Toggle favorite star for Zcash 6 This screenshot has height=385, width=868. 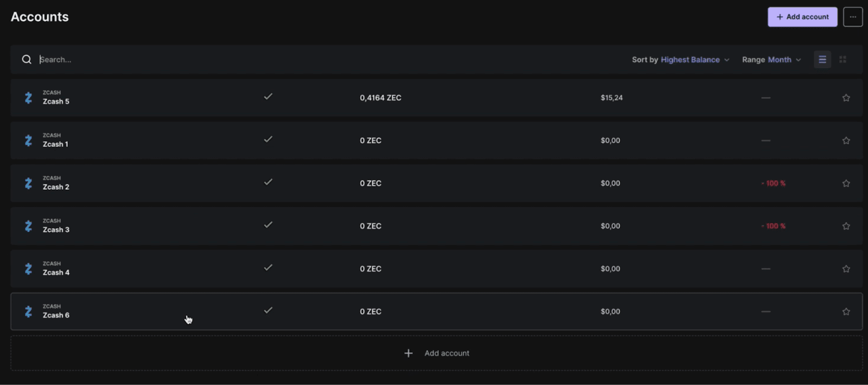click(x=846, y=311)
